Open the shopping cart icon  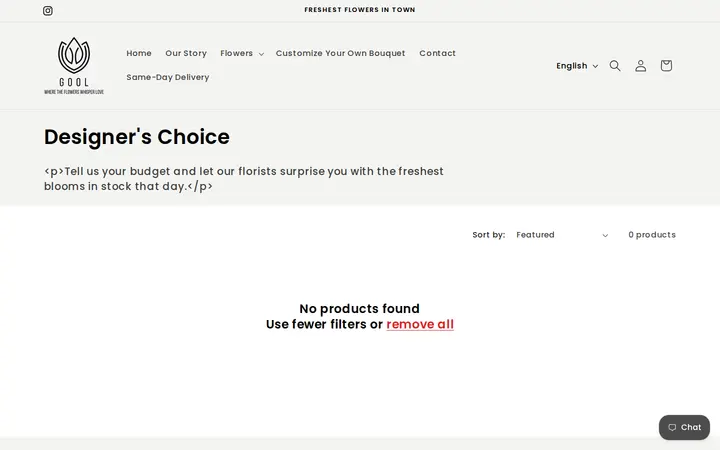click(666, 66)
